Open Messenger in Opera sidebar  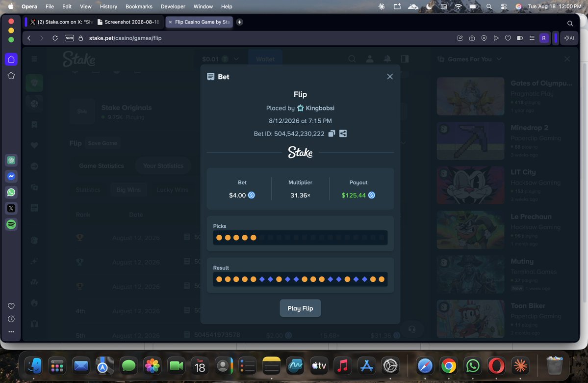pyautogui.click(x=11, y=176)
